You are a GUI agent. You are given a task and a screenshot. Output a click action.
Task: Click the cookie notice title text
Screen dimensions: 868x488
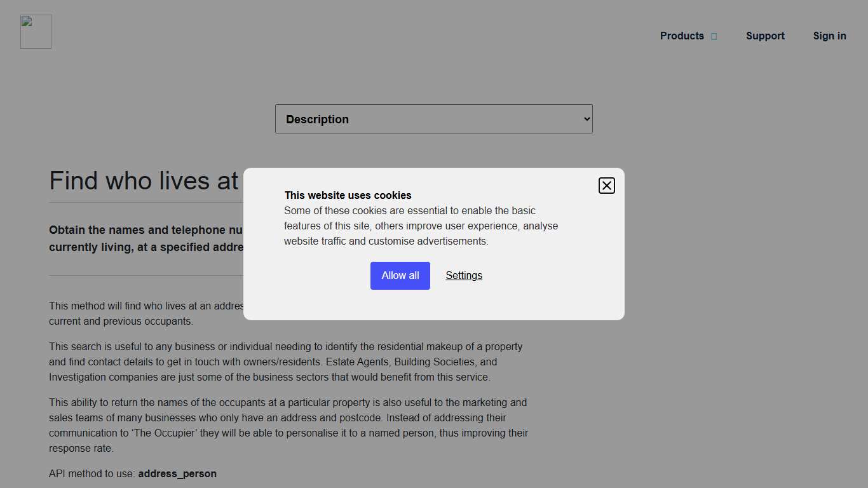pos(348,195)
